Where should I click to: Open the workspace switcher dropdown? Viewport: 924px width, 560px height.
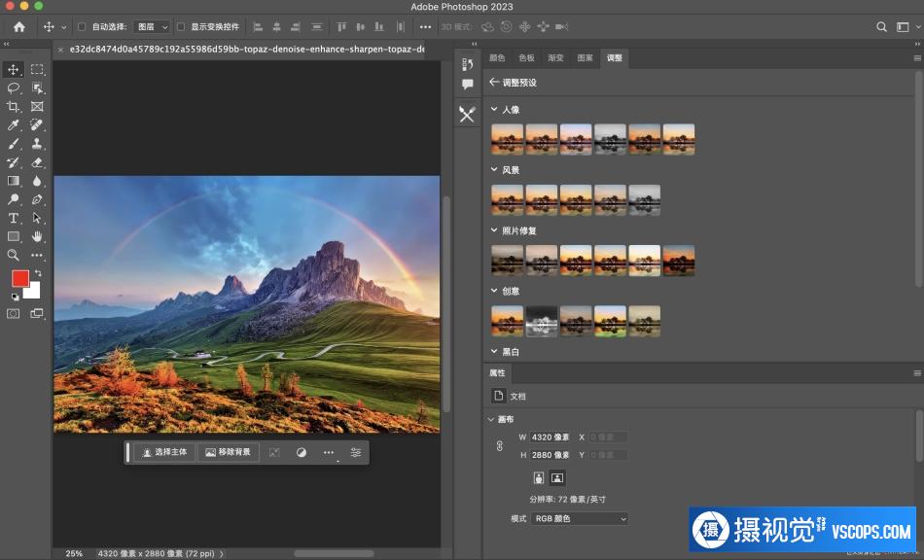click(x=906, y=26)
